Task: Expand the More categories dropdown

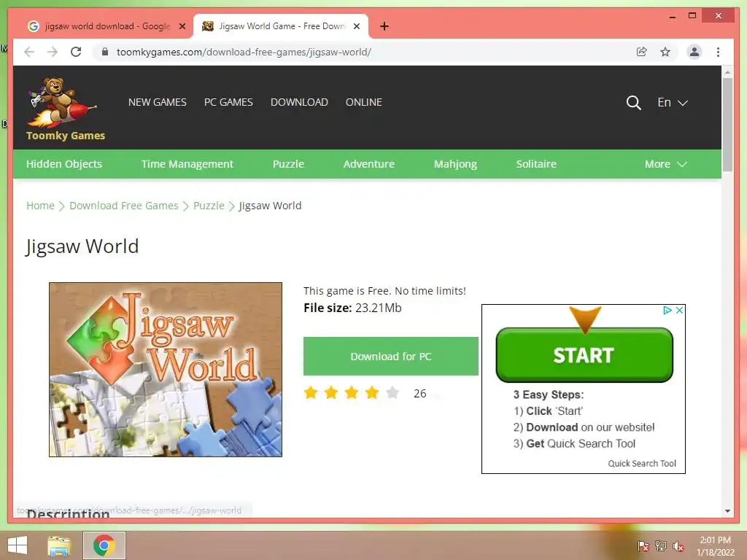Action: (665, 164)
